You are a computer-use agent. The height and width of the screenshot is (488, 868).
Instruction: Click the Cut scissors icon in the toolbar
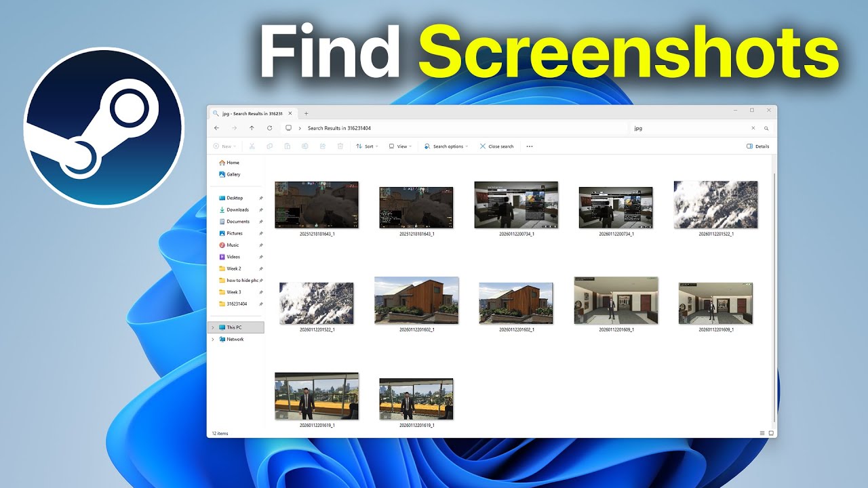click(x=252, y=146)
